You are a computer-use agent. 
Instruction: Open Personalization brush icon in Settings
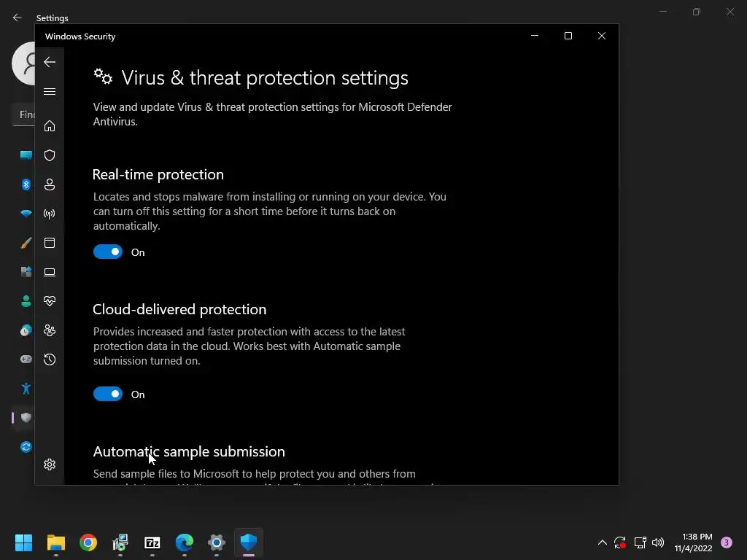click(26, 243)
